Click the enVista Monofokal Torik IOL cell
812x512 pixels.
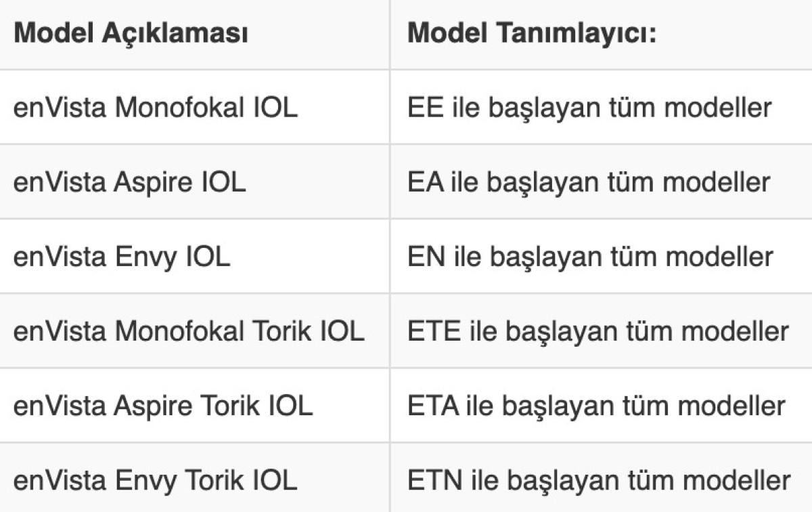189,331
